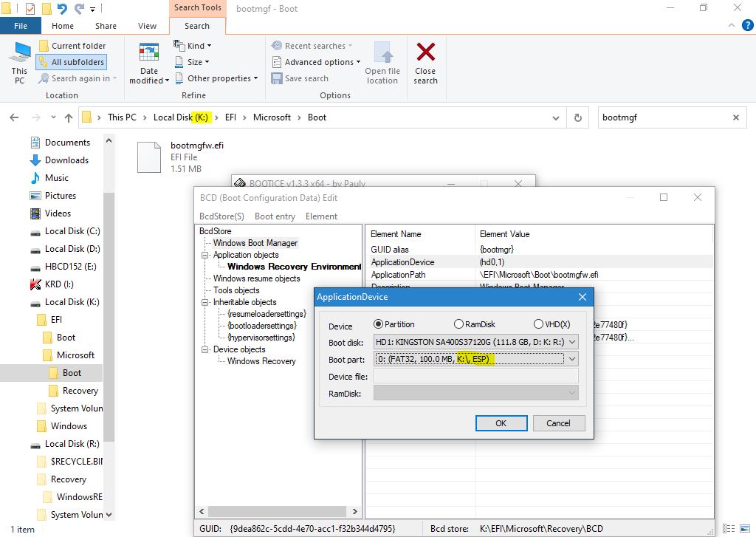Viewport: 756px width, 537px height.
Task: Click the Date modified calendar icon
Action: [x=149, y=53]
